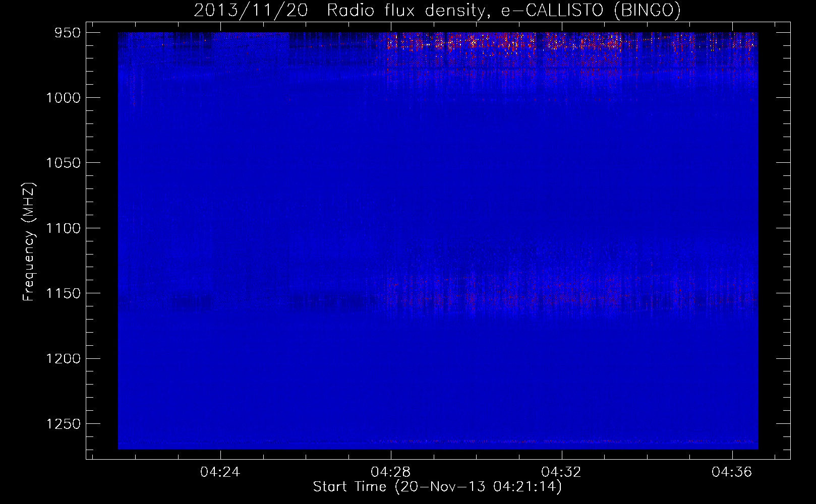This screenshot has height=504, width=816.
Task: Click the 1200 frequency tick label
Action: pos(63,358)
